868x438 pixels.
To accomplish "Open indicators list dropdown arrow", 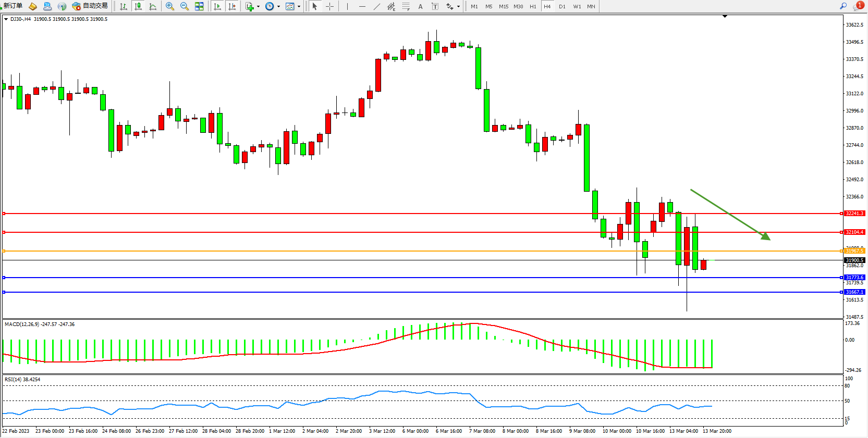I will pyautogui.click(x=258, y=7).
